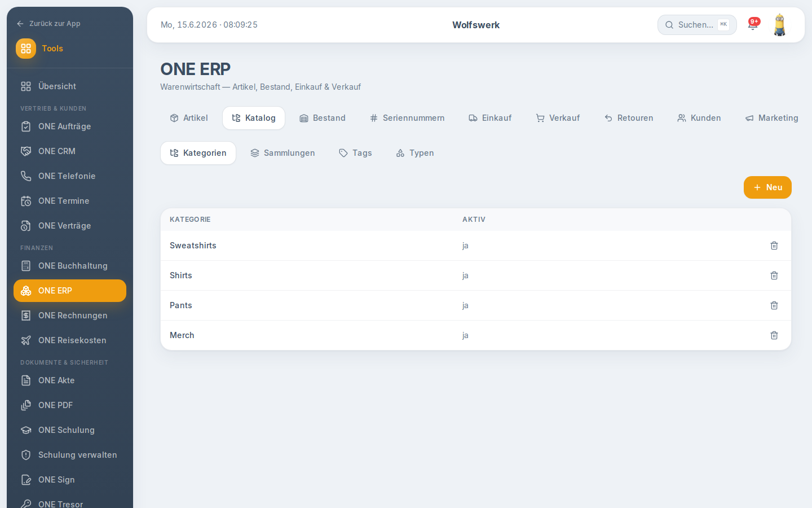Open ONE Buchhaltung in the sidebar
Image resolution: width=812 pixels, height=508 pixels.
pyautogui.click(x=70, y=266)
